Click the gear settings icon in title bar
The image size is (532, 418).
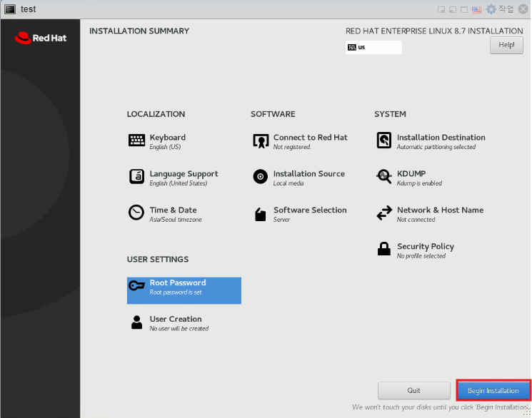(x=491, y=9)
